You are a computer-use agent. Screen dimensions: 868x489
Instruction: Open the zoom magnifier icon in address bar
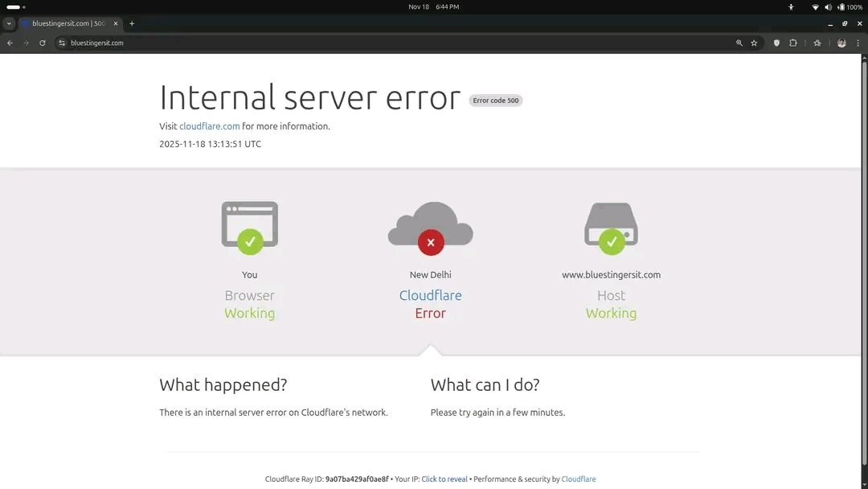pyautogui.click(x=739, y=43)
